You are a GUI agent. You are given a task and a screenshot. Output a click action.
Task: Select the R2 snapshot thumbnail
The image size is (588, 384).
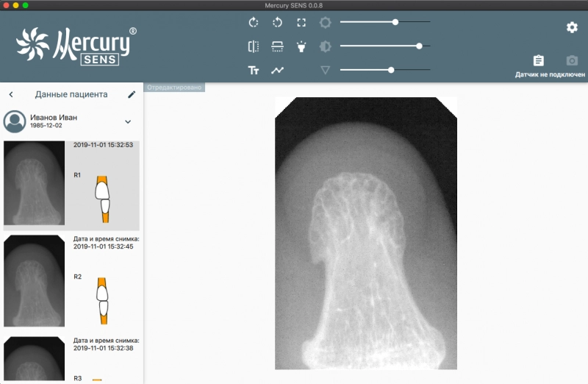[x=34, y=281]
